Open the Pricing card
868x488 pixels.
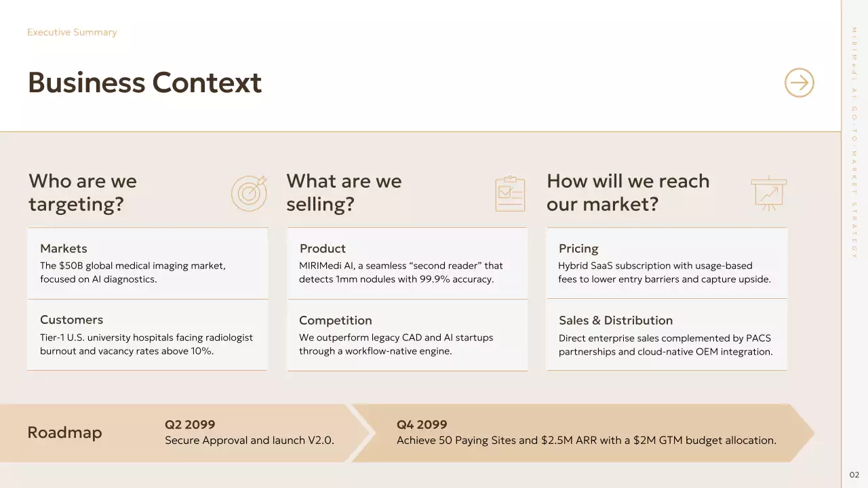(x=667, y=263)
